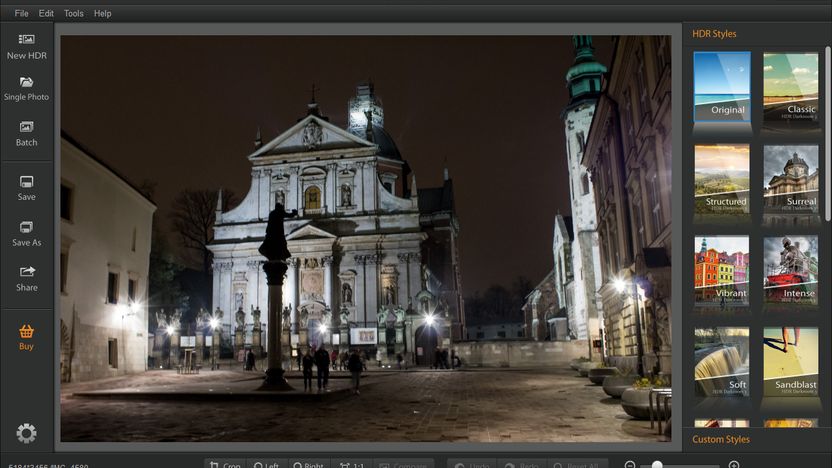The image size is (832, 468).
Task: Click the Undo button
Action: tap(472, 464)
